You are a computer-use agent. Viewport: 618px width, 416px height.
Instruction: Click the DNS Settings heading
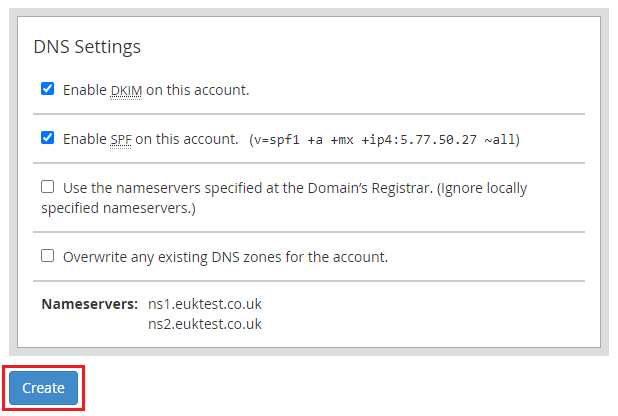[87, 46]
